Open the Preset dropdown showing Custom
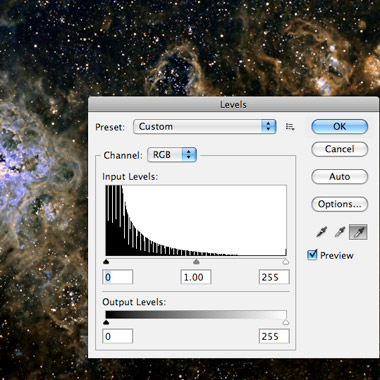380x380 pixels. point(204,127)
